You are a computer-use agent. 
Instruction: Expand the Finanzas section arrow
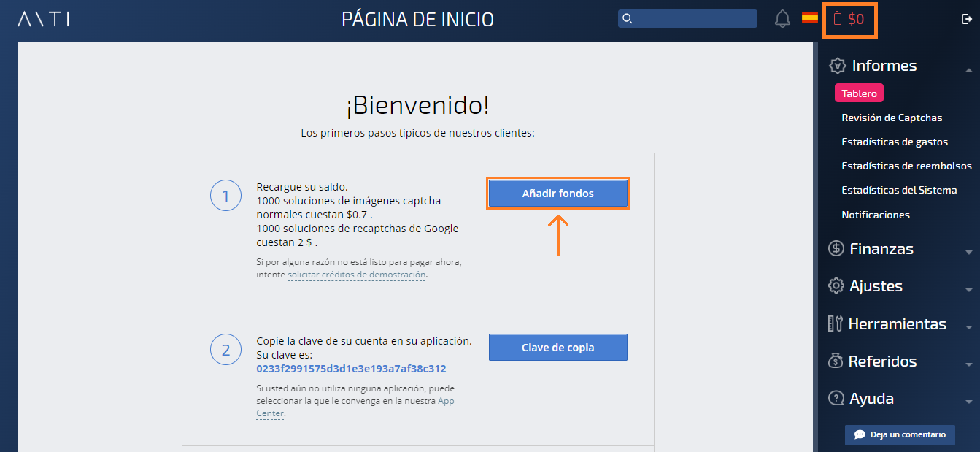(968, 252)
